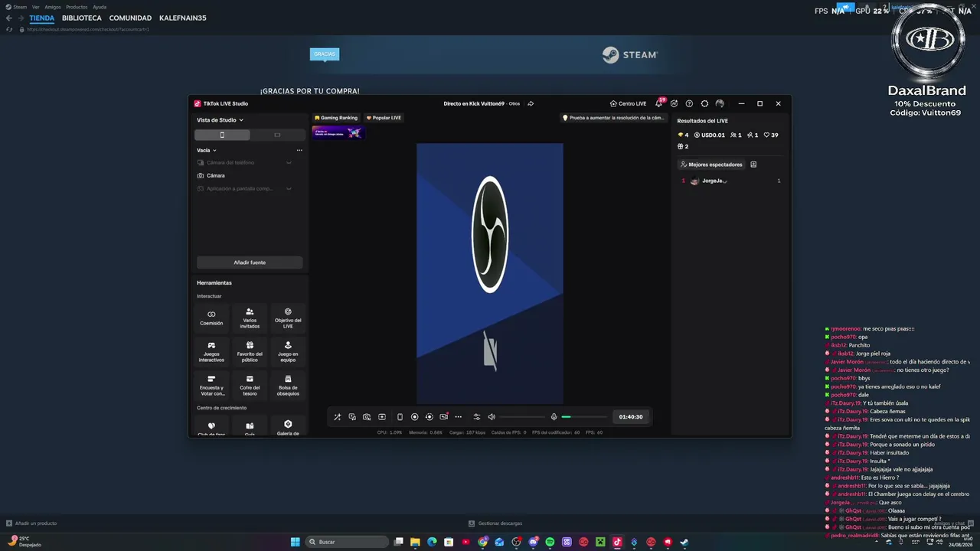Open Spotify from the taskbar
The image size is (980, 551).
[x=550, y=542]
